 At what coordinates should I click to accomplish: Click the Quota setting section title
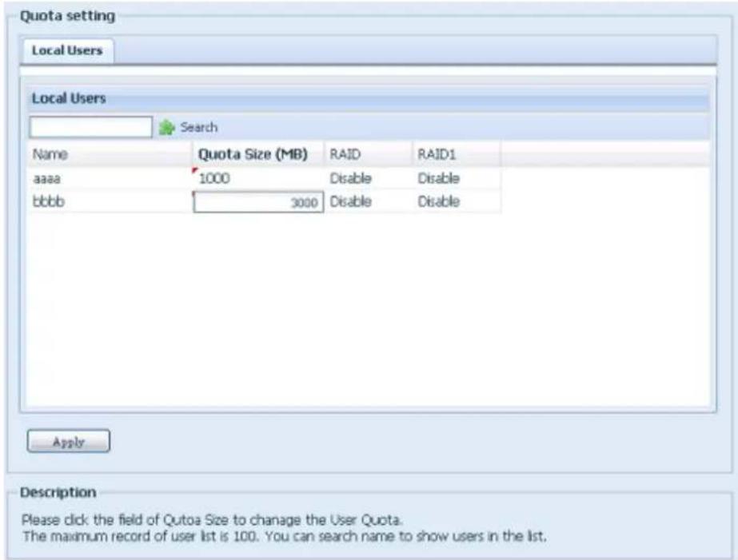68,16
